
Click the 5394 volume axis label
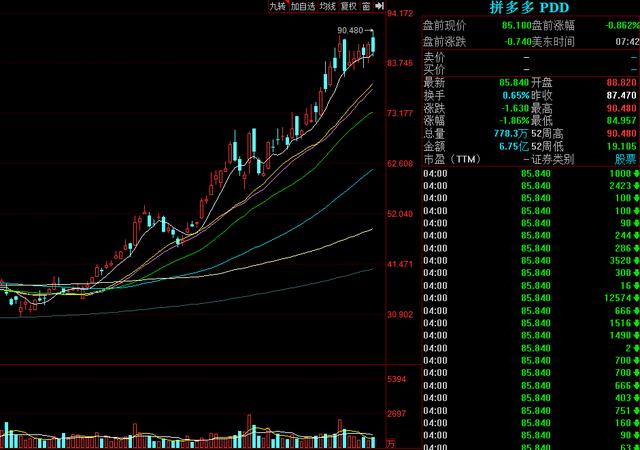point(396,379)
